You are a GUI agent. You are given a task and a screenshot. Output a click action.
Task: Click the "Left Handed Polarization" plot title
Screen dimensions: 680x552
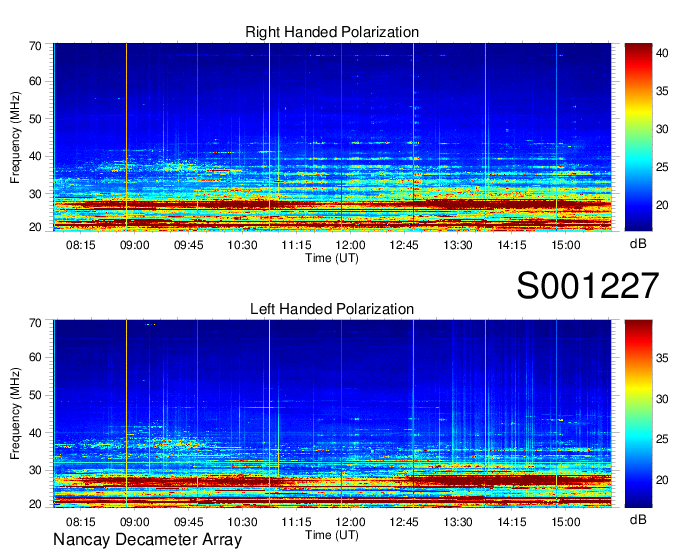(332, 309)
